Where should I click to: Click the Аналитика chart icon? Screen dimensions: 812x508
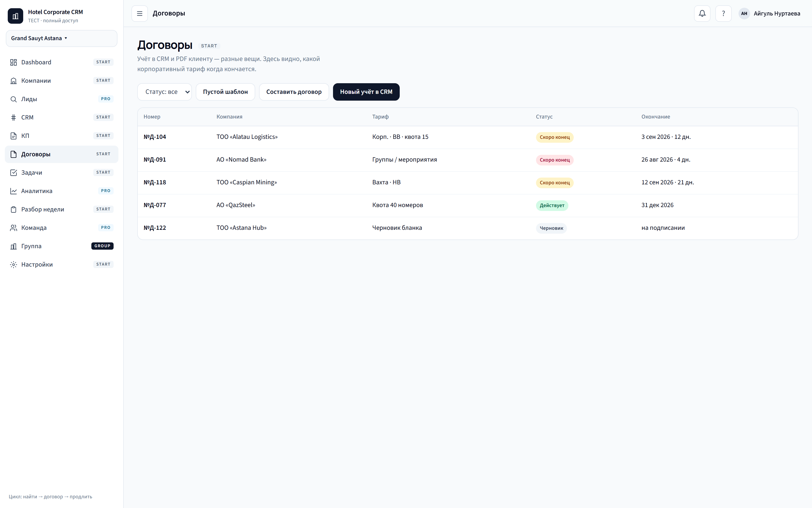pyautogui.click(x=14, y=191)
